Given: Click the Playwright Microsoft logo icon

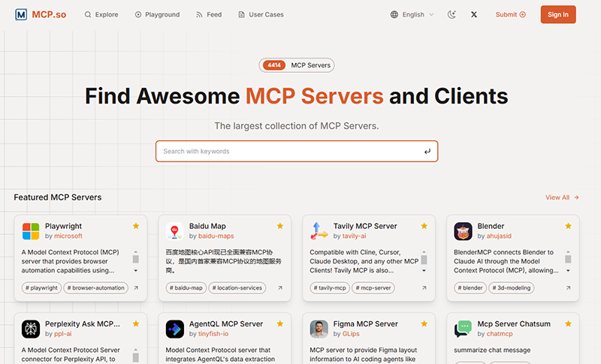Looking at the screenshot, I should coord(31,231).
